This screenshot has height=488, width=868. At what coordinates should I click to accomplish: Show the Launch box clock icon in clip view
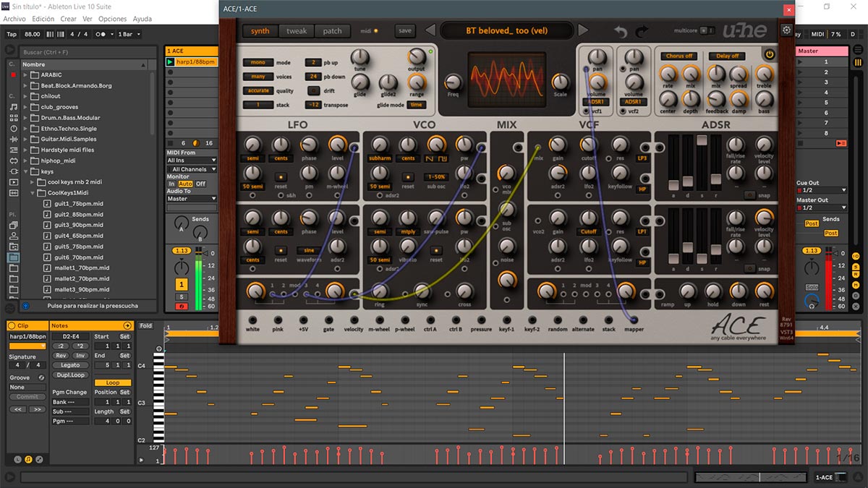[x=18, y=459]
